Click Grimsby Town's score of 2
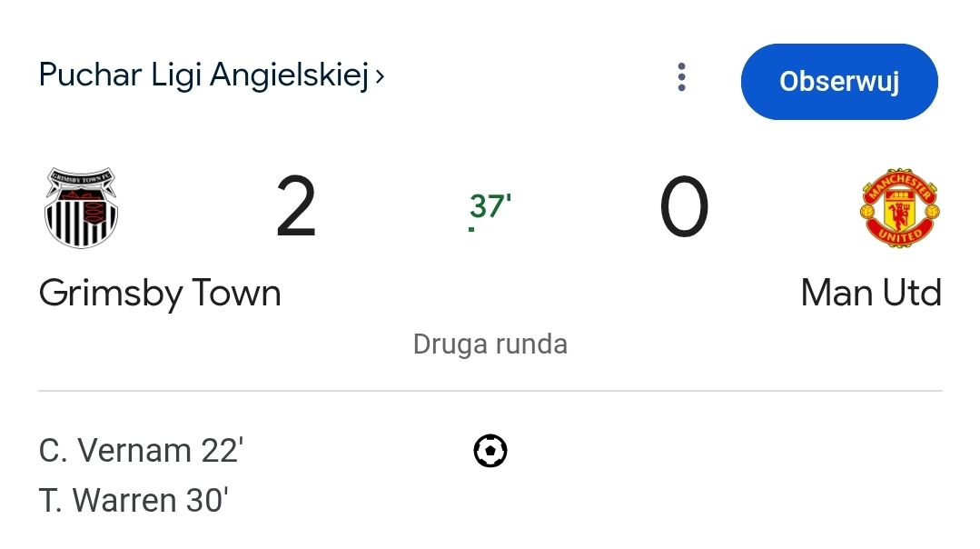Screen dimensions: 980x549 point(296,208)
